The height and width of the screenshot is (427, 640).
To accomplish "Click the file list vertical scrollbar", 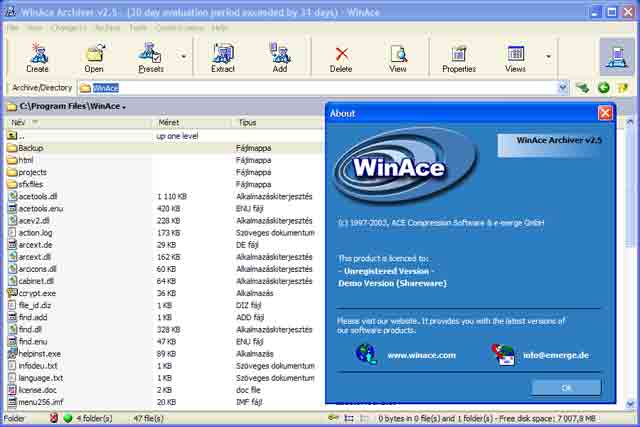I will click(630, 263).
